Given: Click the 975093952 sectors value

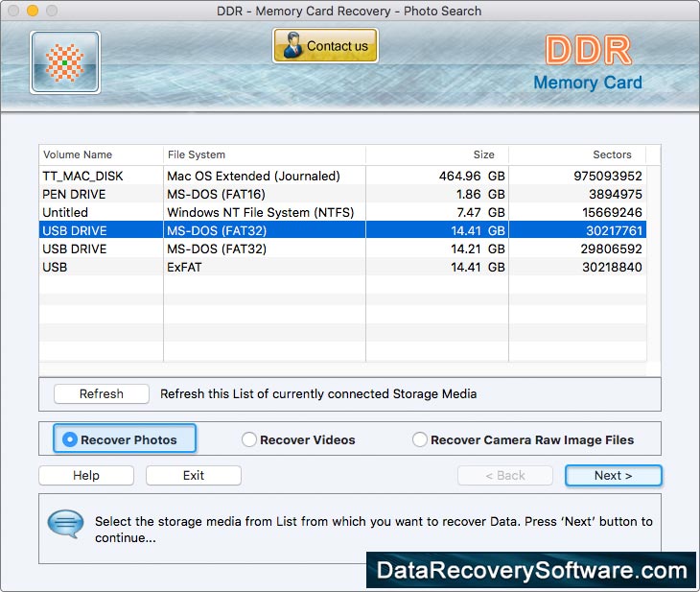Looking at the screenshot, I should pyautogui.click(x=608, y=176).
